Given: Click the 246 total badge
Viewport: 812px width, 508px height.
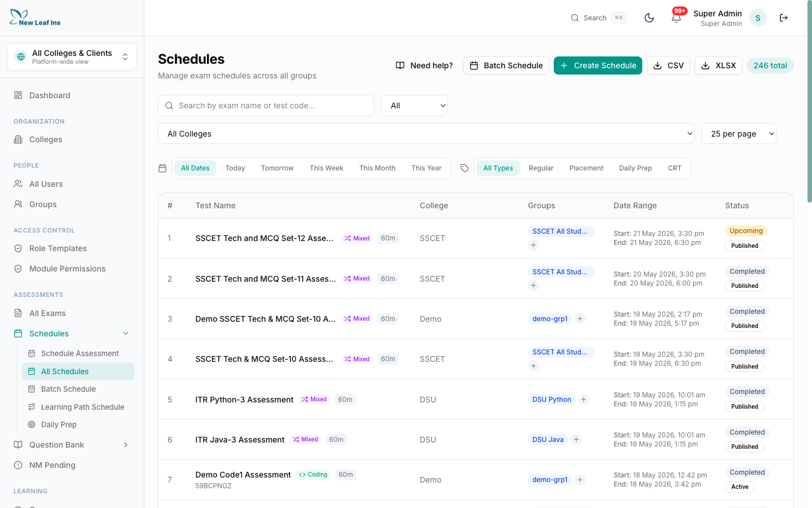Looking at the screenshot, I should pyautogui.click(x=770, y=65).
